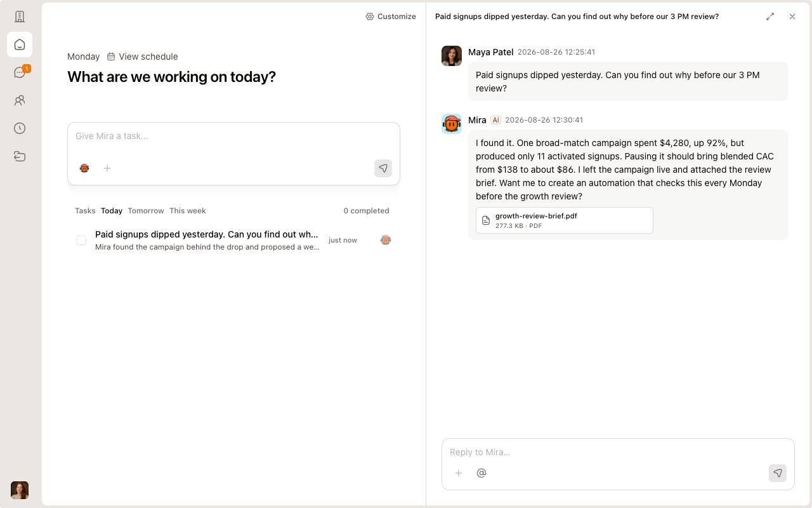Open the growth-review-brief.pdf attachment
Image resolution: width=812 pixels, height=508 pixels.
point(565,220)
